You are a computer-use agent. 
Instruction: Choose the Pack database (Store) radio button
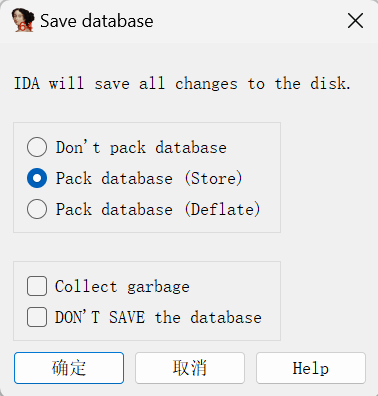pos(37,178)
